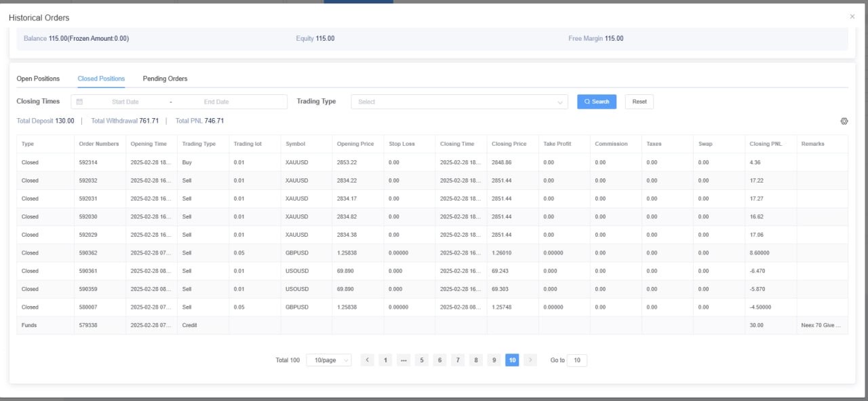Click the blue Search button
This screenshot has height=401, width=868.
click(597, 102)
